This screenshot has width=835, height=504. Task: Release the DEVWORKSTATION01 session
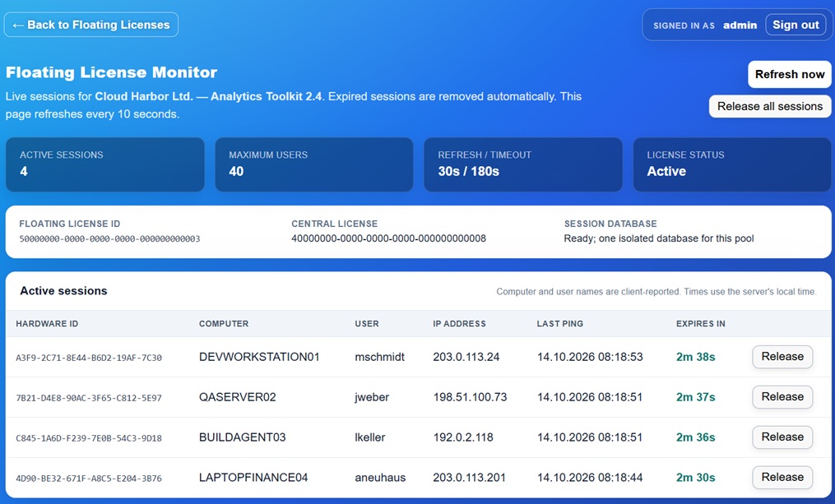click(782, 357)
